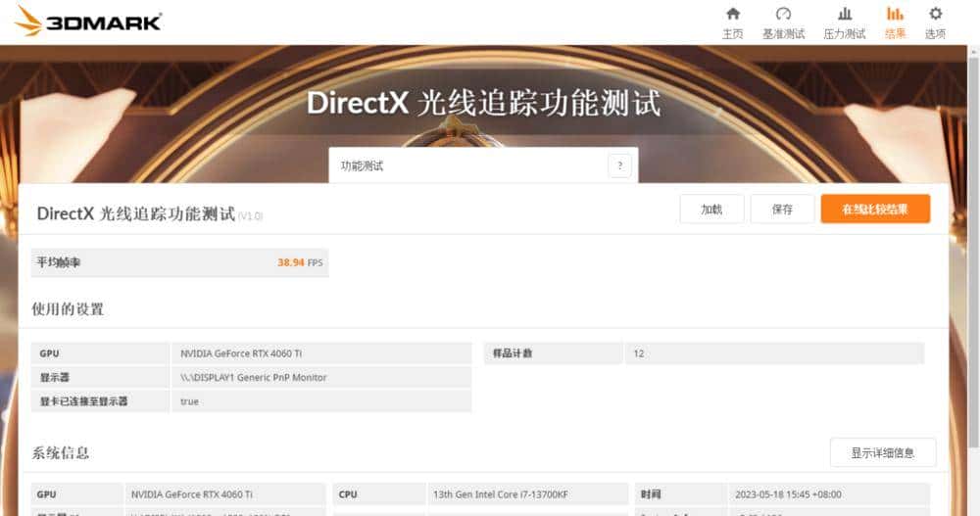980x516 pixels.
Task: Click the large DirectX 光线追踪功能测试 banner title
Action: (x=483, y=103)
